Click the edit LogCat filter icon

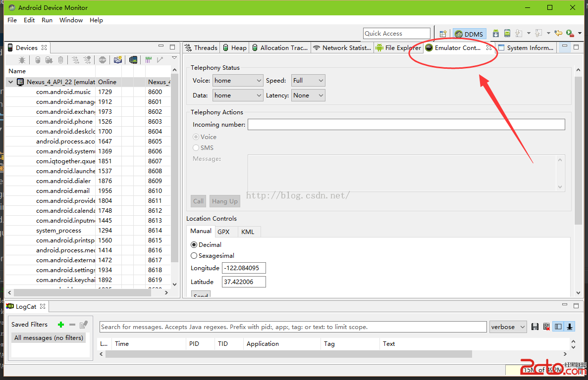point(84,325)
